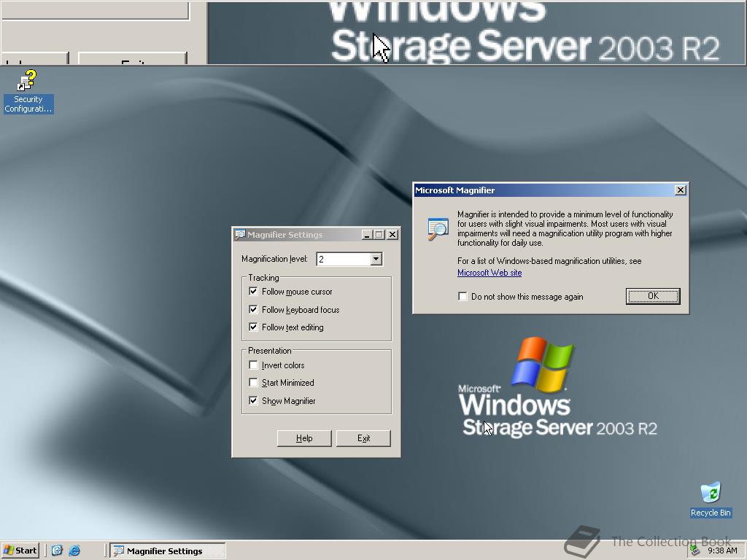This screenshot has width=747, height=560.
Task: Click the magnifier icon in Microsoft Magnifier dialog
Action: [438, 228]
